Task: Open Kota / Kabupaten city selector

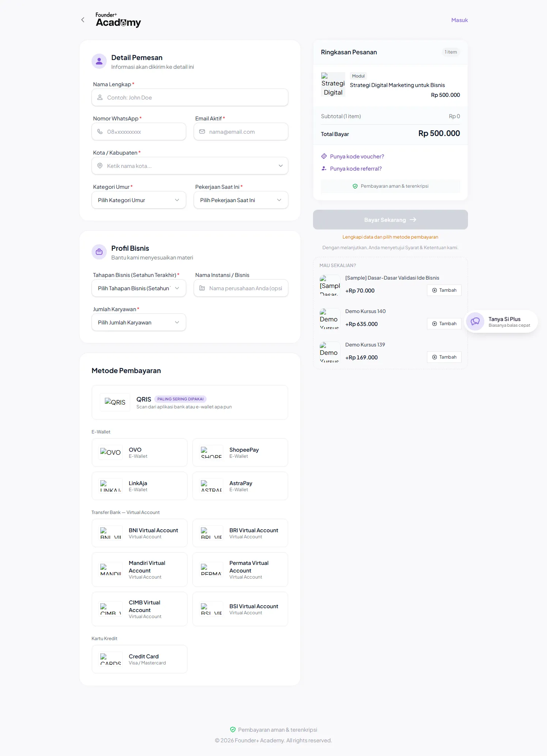Action: tap(190, 166)
